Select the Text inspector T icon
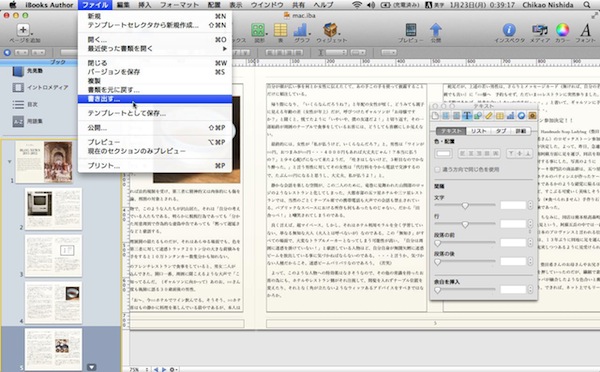The image size is (600, 372). point(467,116)
